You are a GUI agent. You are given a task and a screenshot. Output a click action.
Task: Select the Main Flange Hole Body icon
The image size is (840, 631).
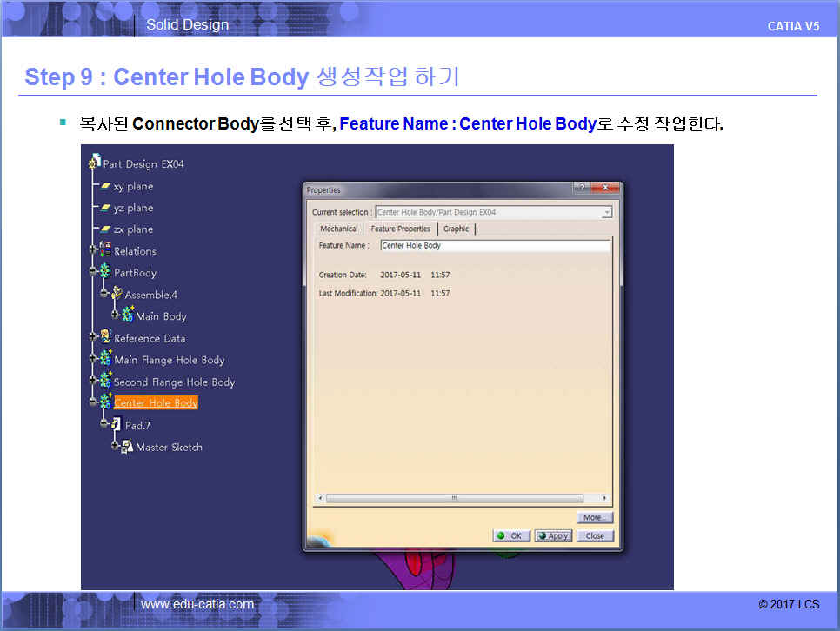tap(105, 358)
